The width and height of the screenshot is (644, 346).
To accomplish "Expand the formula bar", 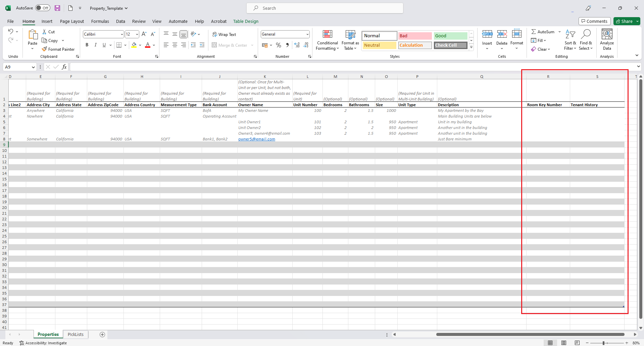I will tap(638, 67).
